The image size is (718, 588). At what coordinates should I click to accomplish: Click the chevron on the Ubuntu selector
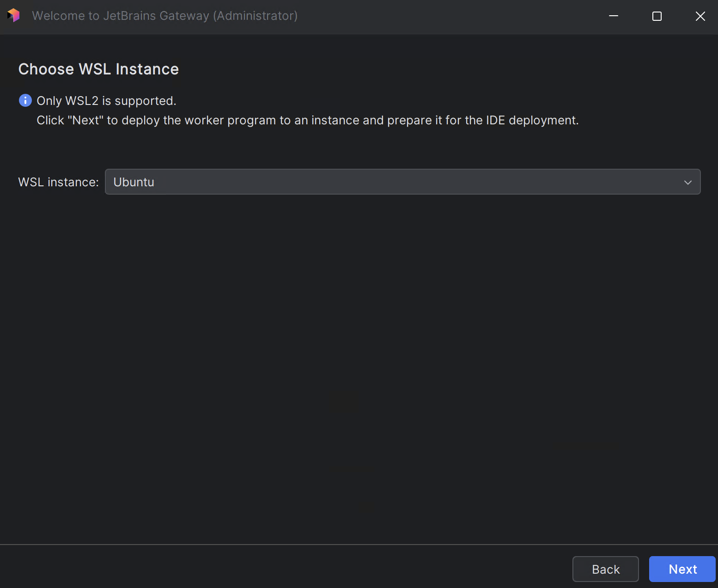point(687,182)
